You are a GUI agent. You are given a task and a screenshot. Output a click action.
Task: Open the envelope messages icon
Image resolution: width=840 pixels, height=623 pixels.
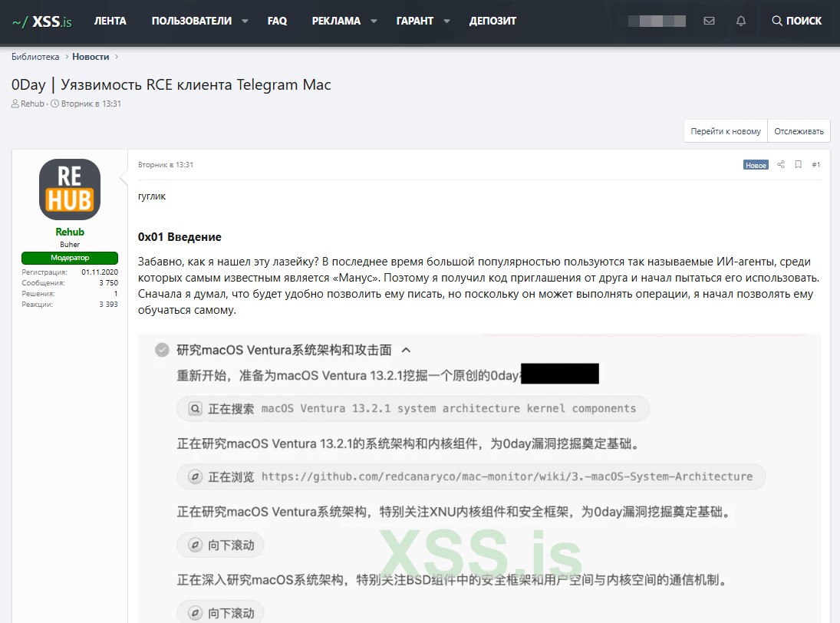tap(709, 21)
